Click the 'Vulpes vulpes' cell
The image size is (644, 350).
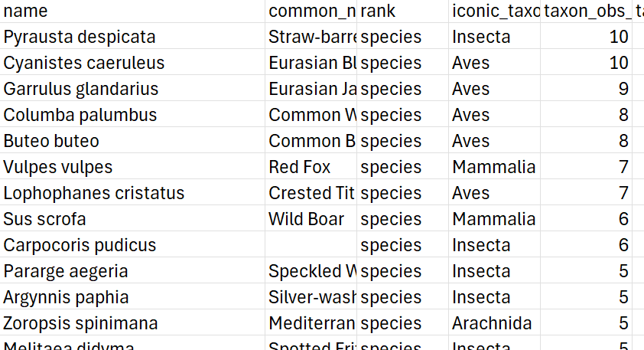(58, 167)
